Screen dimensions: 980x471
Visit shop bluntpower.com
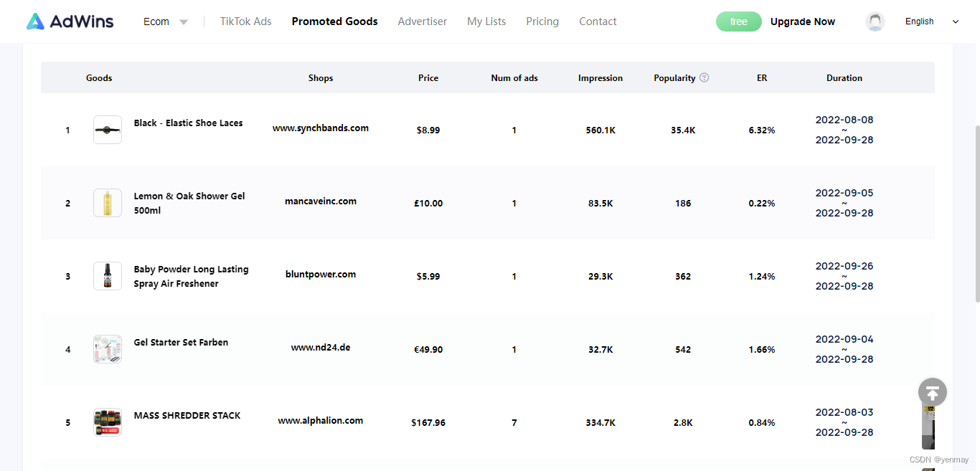pos(321,275)
